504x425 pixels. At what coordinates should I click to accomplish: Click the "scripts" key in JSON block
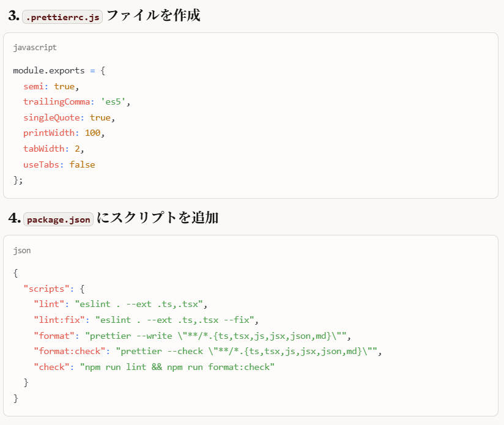46,287
